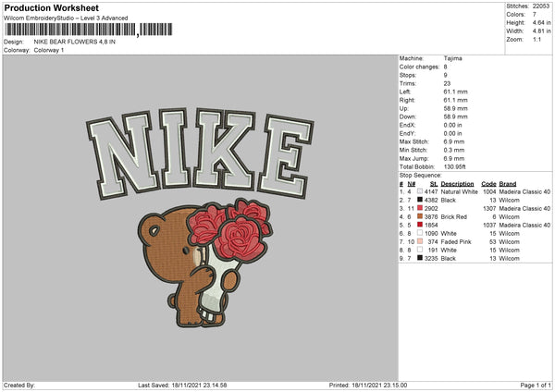Click the 'N#' column header
This screenshot has width=555, height=392.
[412, 184]
